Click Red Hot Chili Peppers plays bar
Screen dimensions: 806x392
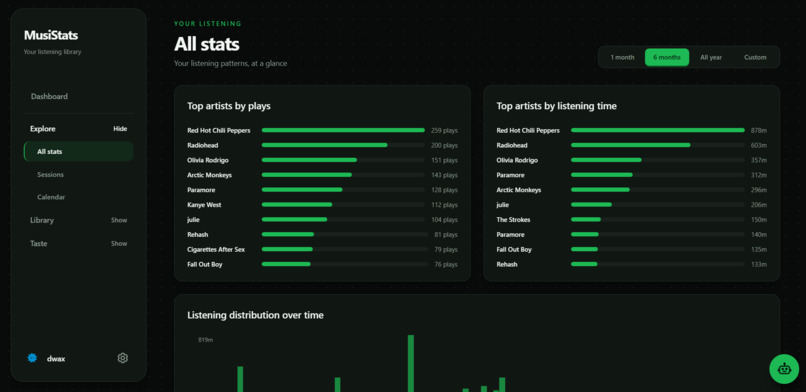343,130
